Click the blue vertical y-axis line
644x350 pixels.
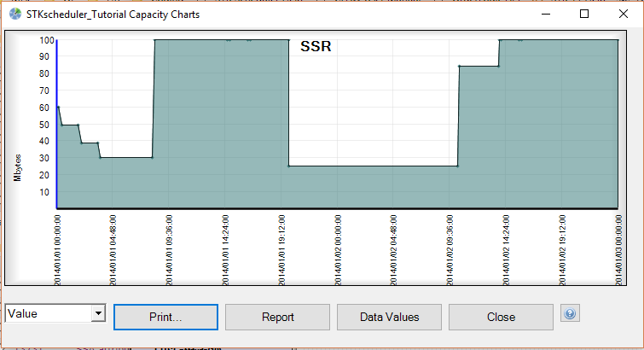click(x=56, y=128)
